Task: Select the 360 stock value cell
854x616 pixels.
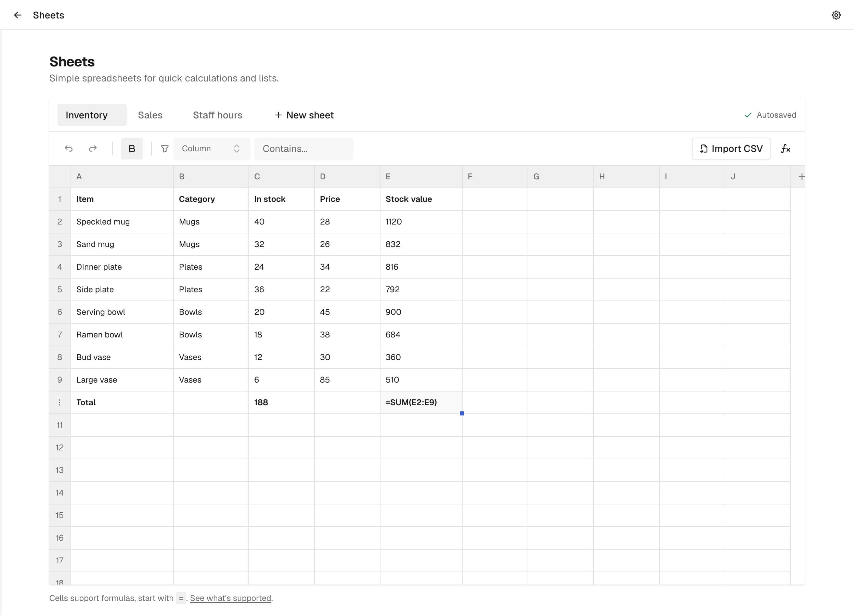Action: 421,357
